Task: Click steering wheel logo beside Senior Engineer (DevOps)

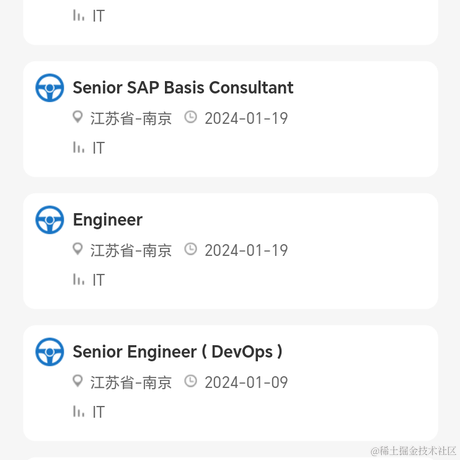Action: [50, 352]
